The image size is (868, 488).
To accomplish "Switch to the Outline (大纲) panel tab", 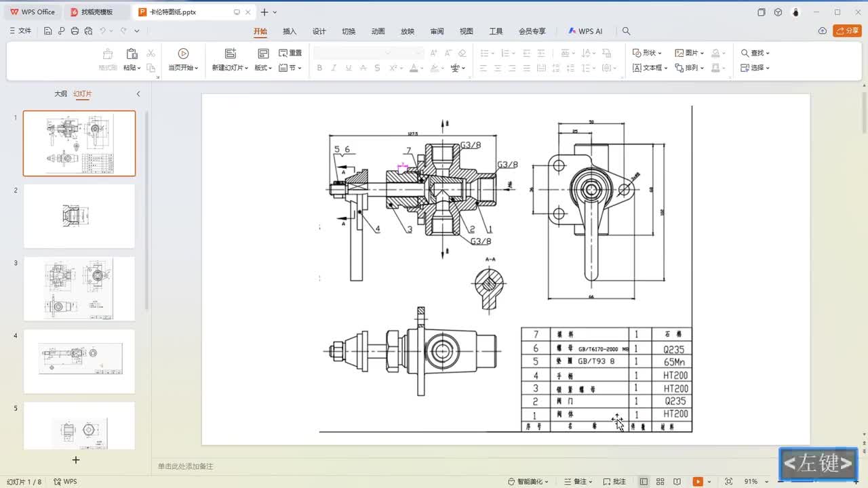I will pyautogui.click(x=61, y=94).
